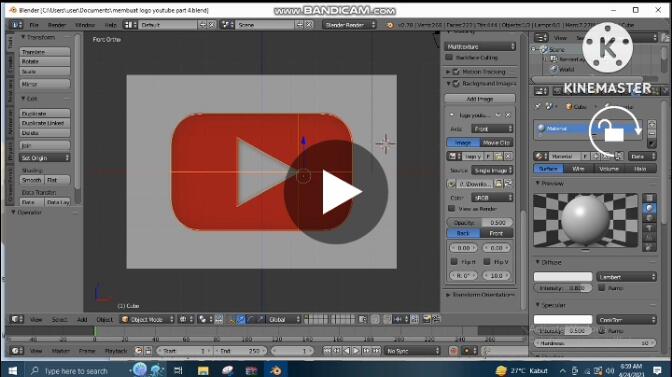Click the play animation reverse button

coord(347,351)
